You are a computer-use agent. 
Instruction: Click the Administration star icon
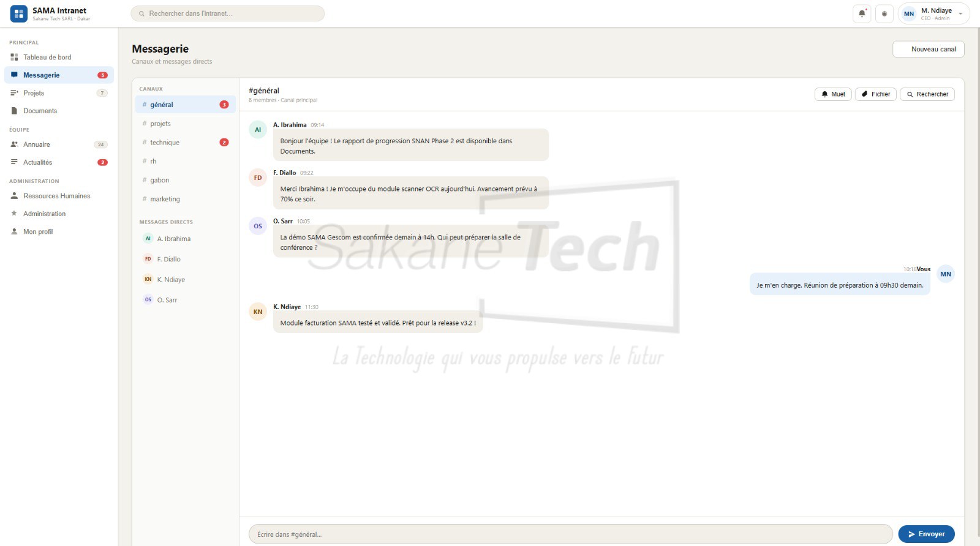click(14, 214)
